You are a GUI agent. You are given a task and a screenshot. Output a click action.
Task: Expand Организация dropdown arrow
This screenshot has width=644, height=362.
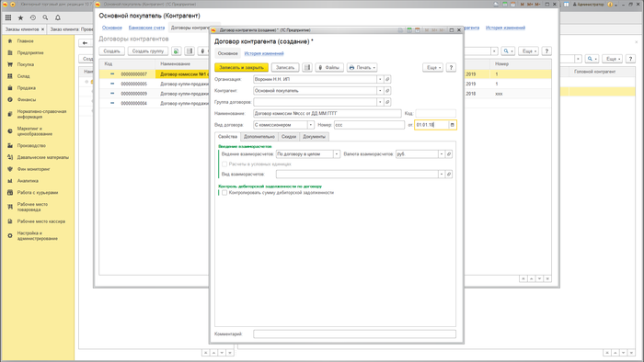380,79
